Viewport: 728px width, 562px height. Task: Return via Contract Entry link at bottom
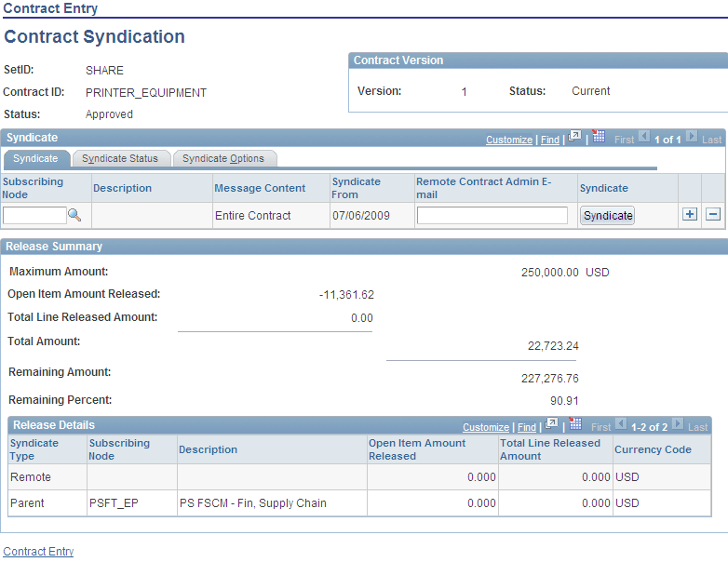click(x=38, y=552)
